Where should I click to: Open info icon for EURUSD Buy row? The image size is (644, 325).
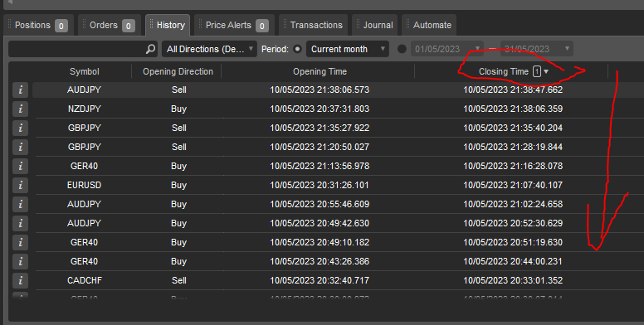tap(21, 185)
